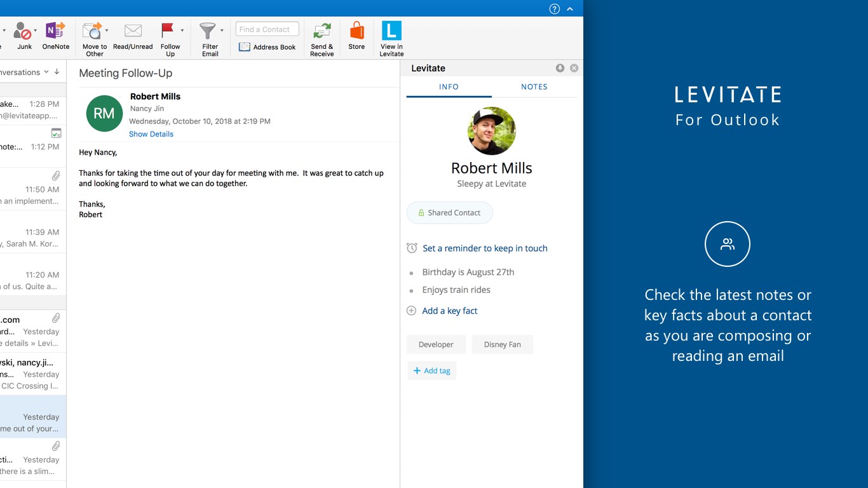Click Robert Mills profile photo
The height and width of the screenshot is (488, 868).
pos(492,131)
